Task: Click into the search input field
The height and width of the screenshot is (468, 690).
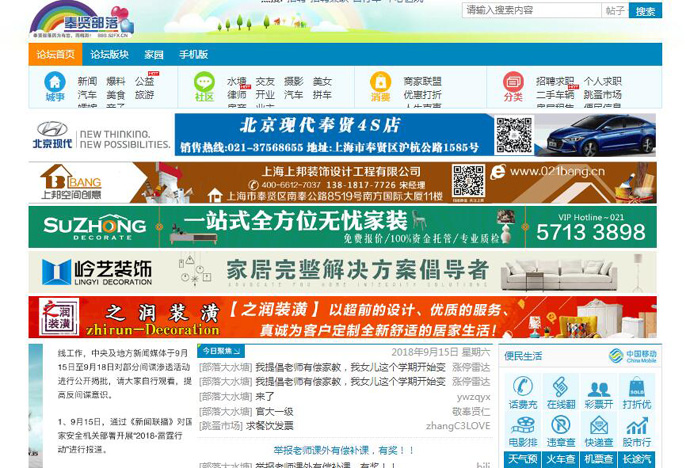Action: coord(532,10)
